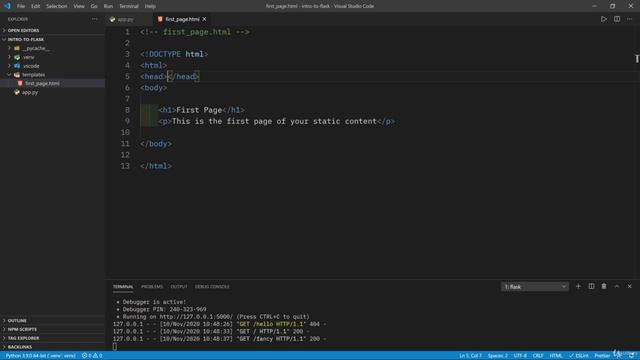This screenshot has width=640, height=360.
Task: Restore down the VS Code window
Action: click(612, 6)
